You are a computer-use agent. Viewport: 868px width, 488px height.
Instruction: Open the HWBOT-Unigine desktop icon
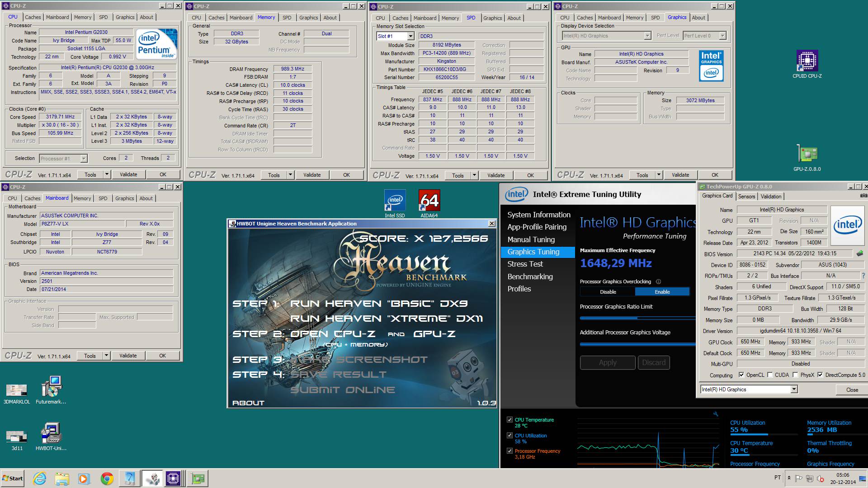coord(51,436)
